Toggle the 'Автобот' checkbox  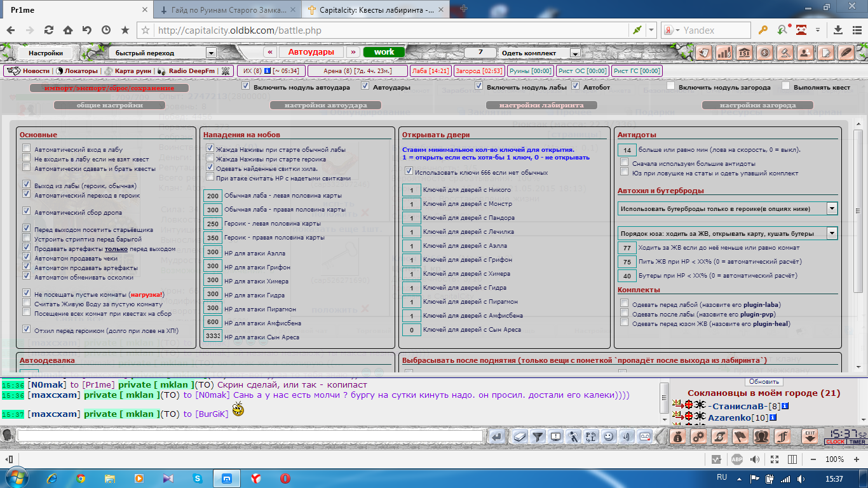tap(576, 86)
